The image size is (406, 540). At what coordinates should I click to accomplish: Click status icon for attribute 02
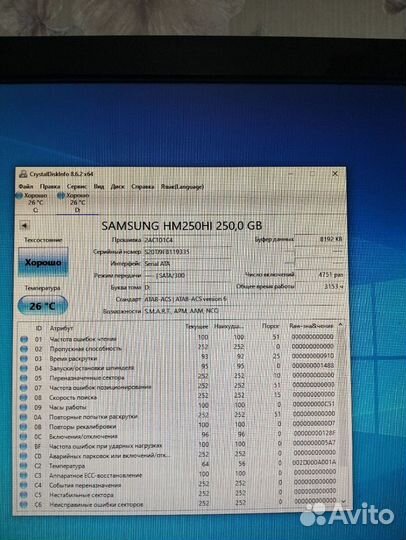coord(24,349)
